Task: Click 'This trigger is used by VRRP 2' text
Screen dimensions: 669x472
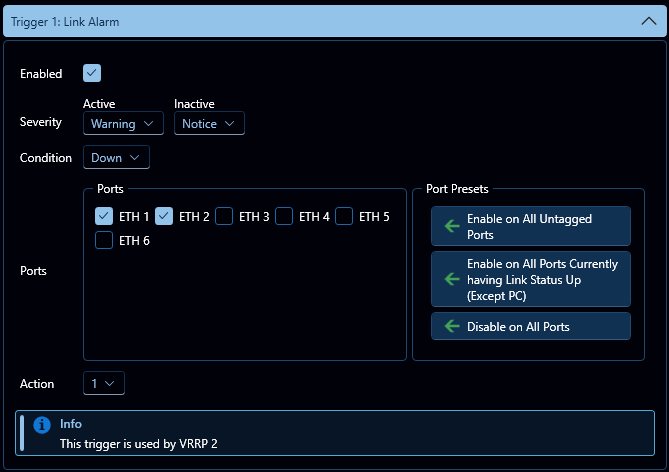Action: [139, 444]
